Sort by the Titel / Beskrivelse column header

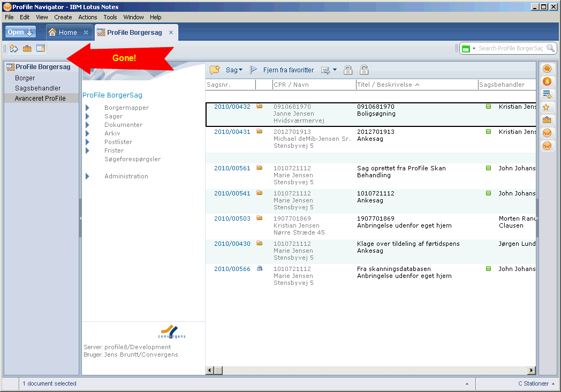(417, 85)
